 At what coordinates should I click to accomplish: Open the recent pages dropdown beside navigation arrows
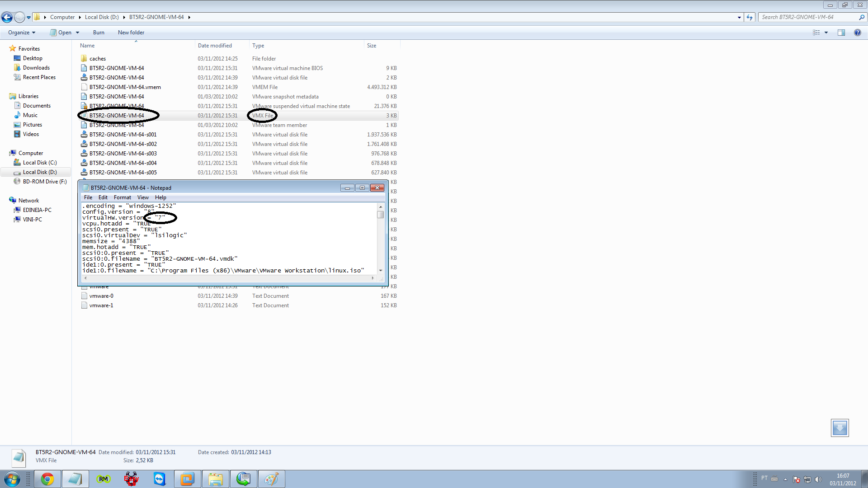(x=28, y=18)
